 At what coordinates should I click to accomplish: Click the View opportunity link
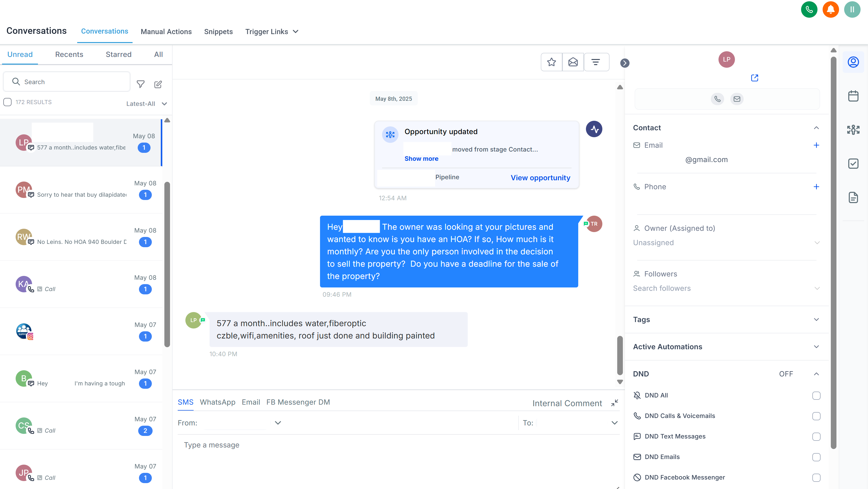[x=540, y=178]
